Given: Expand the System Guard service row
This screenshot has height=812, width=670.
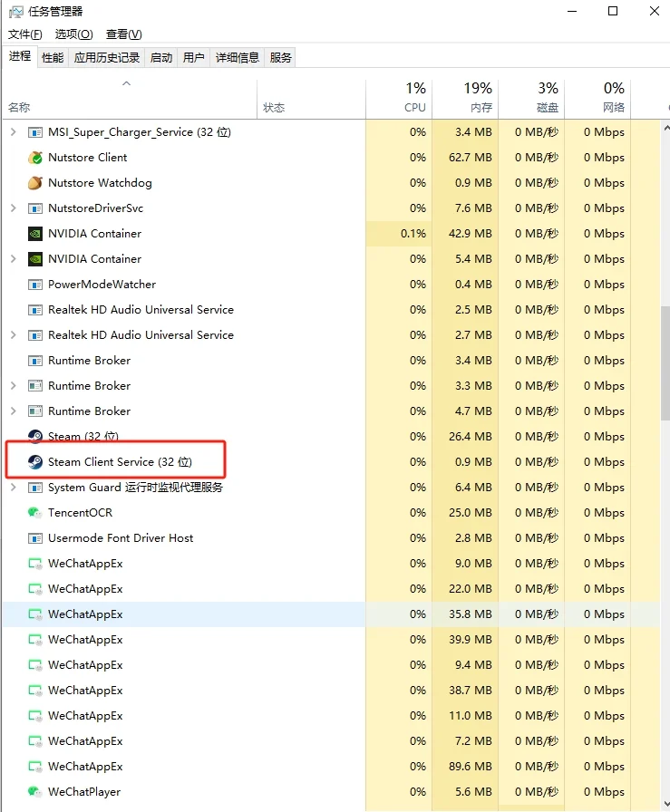Looking at the screenshot, I should (x=14, y=488).
